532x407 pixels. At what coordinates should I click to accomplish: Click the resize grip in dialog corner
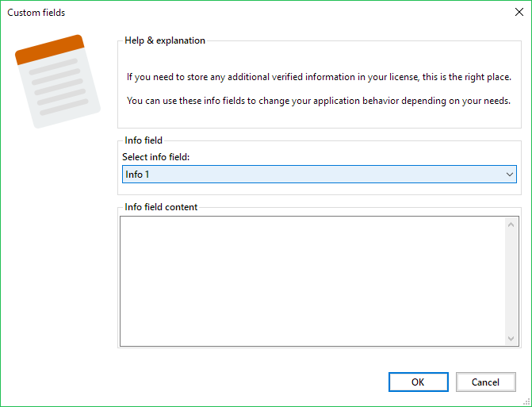527,402
